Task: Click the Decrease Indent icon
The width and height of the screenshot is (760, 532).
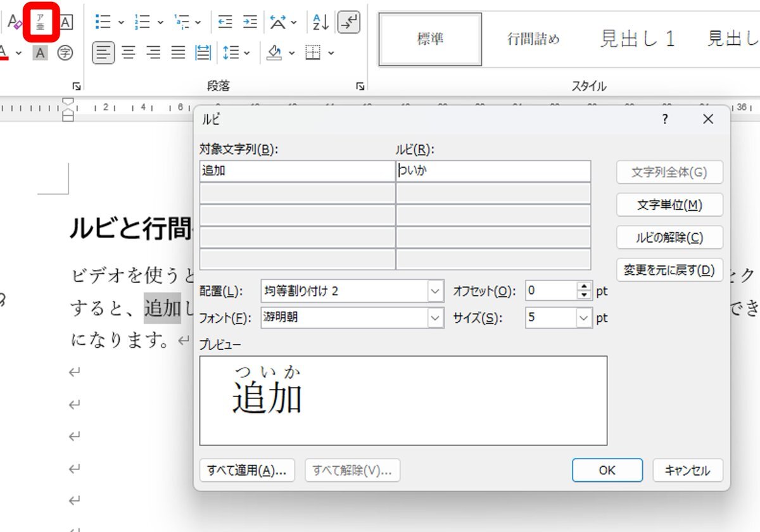Action: [225, 23]
